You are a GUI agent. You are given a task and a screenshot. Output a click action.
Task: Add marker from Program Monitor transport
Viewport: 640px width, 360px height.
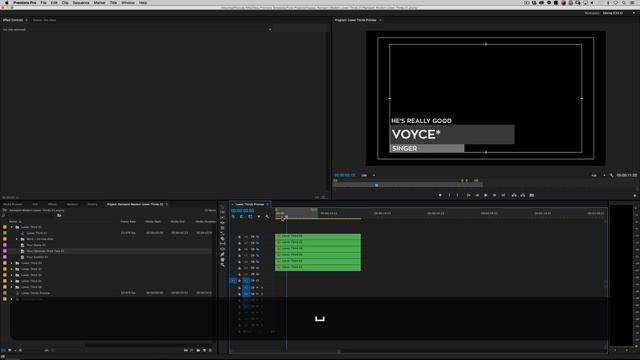[440, 195]
